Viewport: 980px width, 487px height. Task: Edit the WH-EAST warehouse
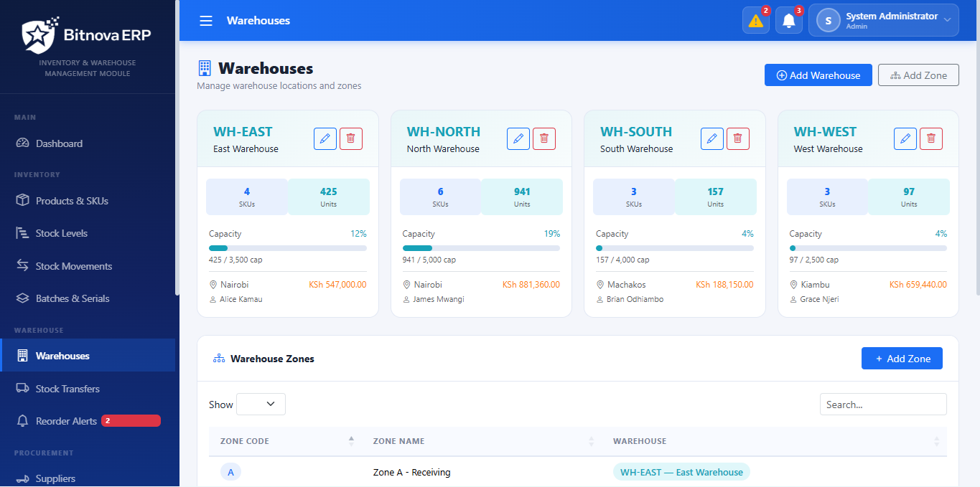pyautogui.click(x=325, y=138)
